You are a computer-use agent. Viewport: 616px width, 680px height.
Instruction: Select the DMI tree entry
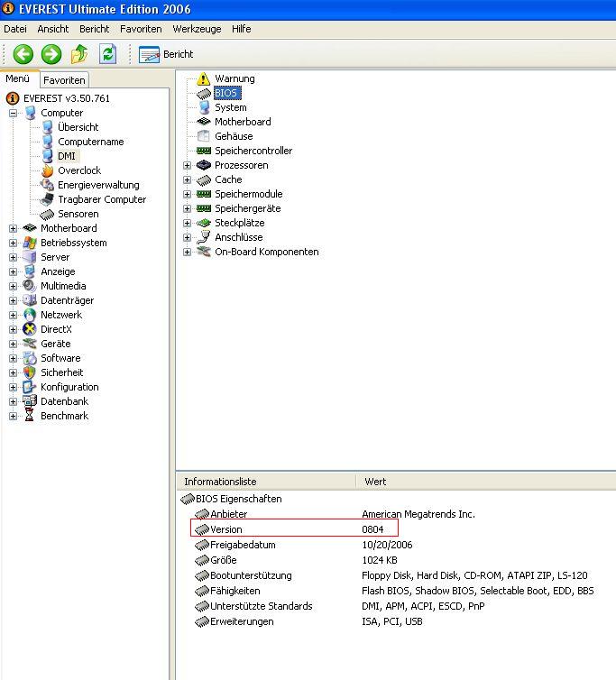[67, 156]
